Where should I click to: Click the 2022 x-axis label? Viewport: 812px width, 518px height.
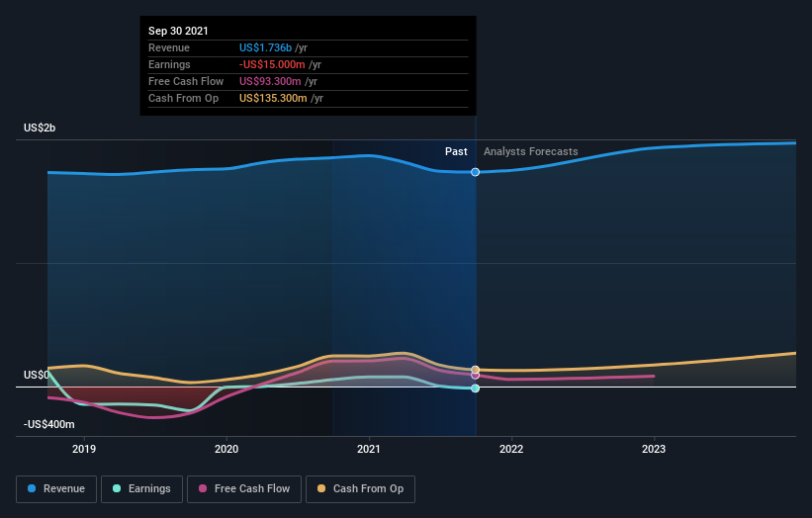tap(511, 449)
